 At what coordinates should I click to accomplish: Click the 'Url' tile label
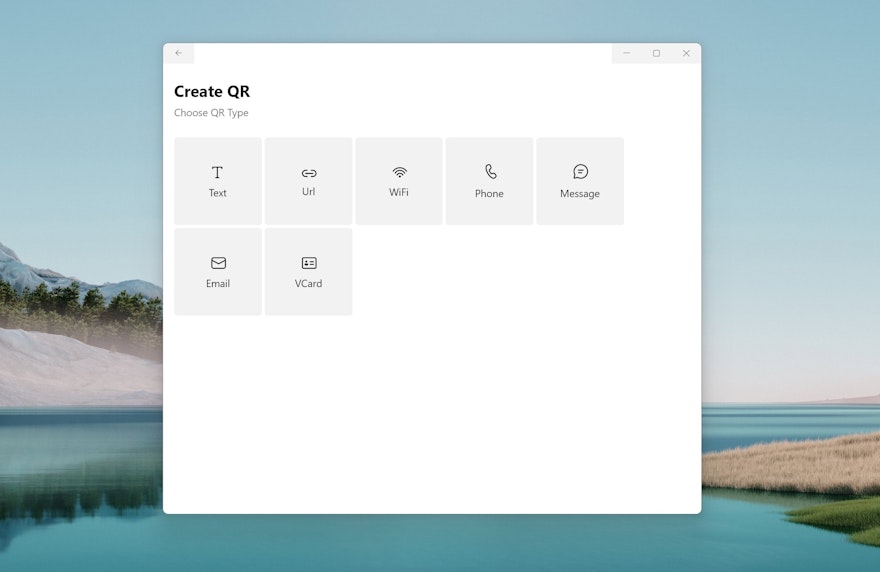[x=309, y=192]
